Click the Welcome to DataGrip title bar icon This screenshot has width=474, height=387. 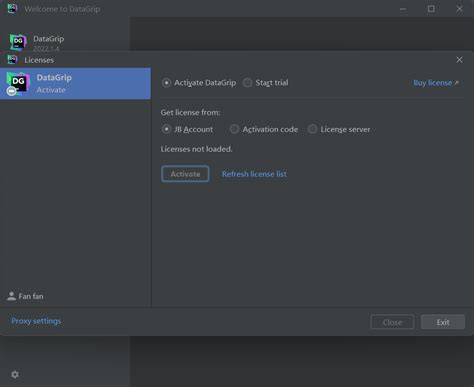12,8
